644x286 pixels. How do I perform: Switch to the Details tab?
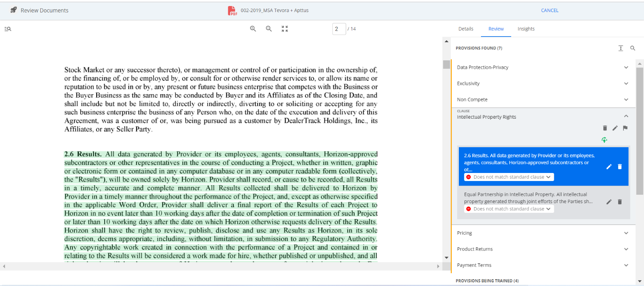tap(466, 29)
